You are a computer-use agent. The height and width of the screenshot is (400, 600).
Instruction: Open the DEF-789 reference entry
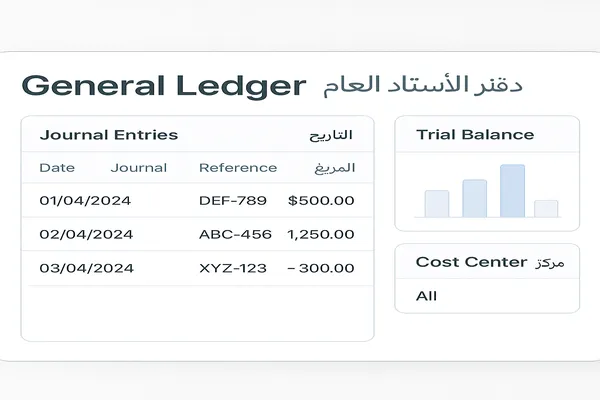pyautogui.click(x=233, y=201)
